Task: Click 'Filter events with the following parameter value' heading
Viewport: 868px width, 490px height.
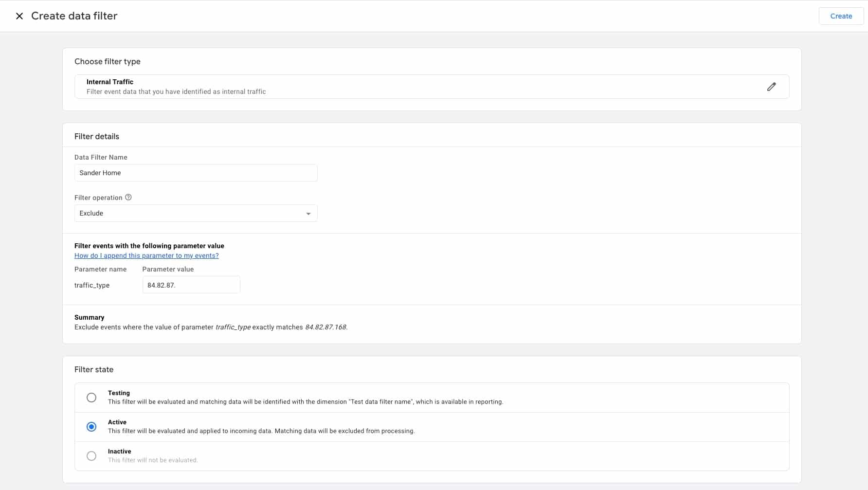Action: [149, 246]
